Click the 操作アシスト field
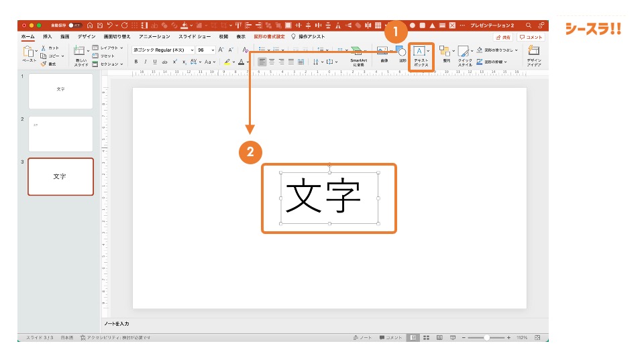644x362 pixels. coord(308,36)
